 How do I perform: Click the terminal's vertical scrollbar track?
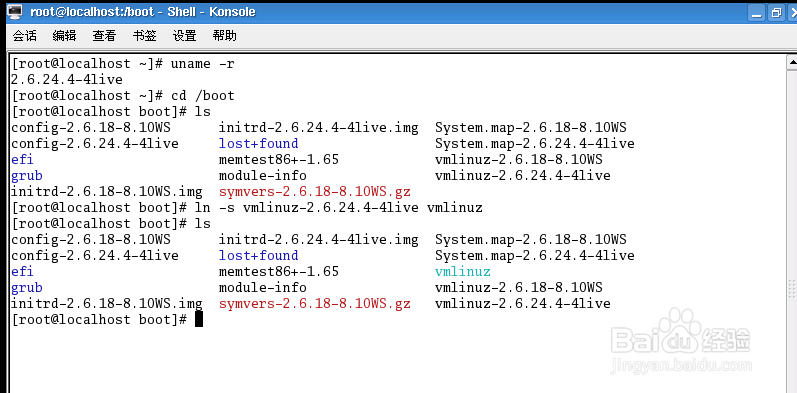pos(792,231)
